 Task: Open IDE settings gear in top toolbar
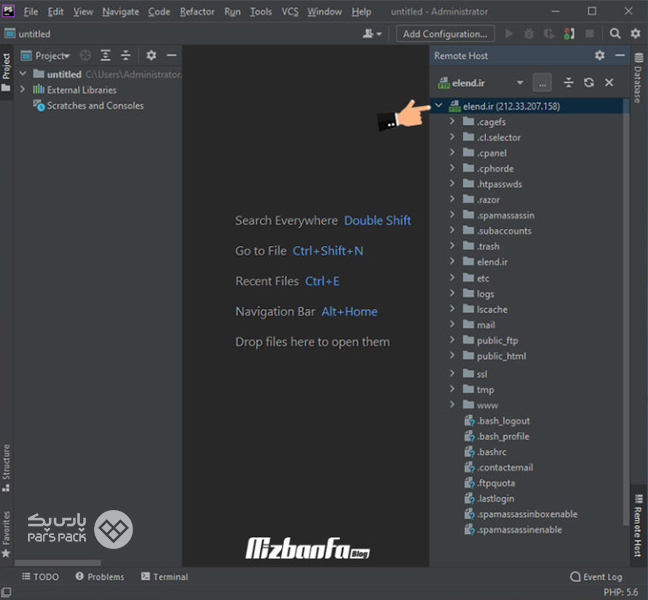point(635,33)
